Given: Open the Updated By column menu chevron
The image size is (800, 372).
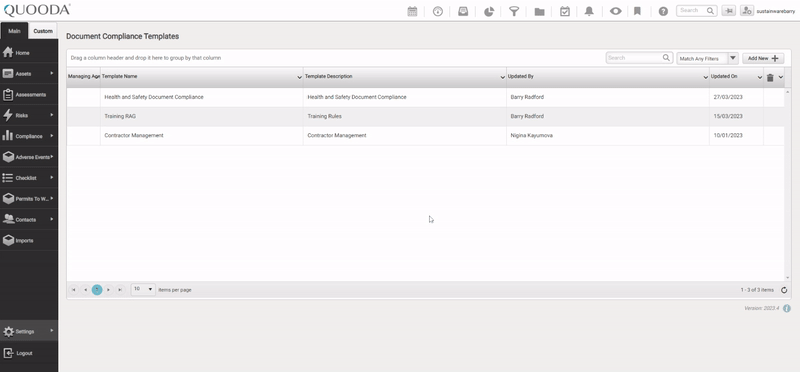Looking at the screenshot, I should pyautogui.click(x=706, y=78).
